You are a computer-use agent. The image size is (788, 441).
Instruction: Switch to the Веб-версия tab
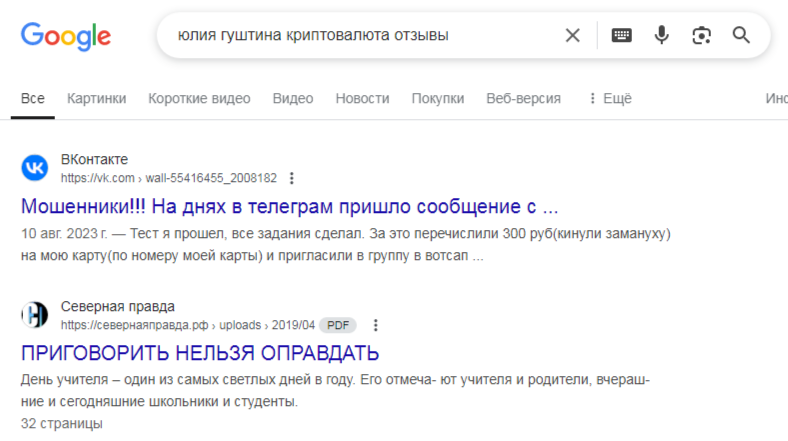point(523,98)
